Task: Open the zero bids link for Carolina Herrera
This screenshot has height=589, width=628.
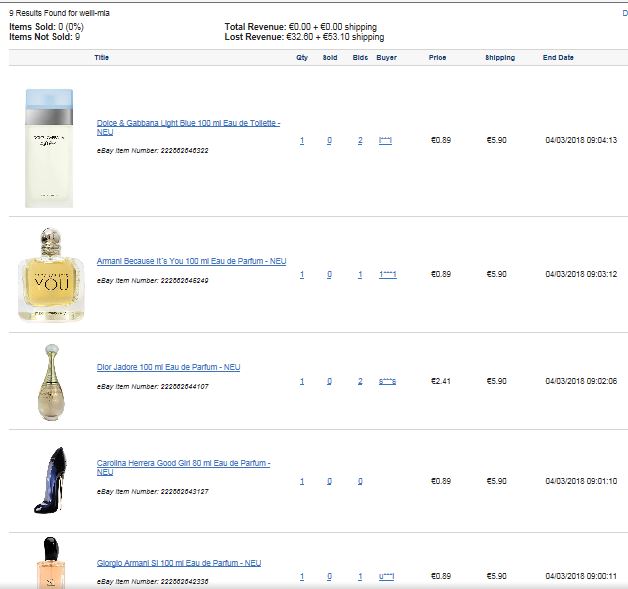Action: point(360,481)
